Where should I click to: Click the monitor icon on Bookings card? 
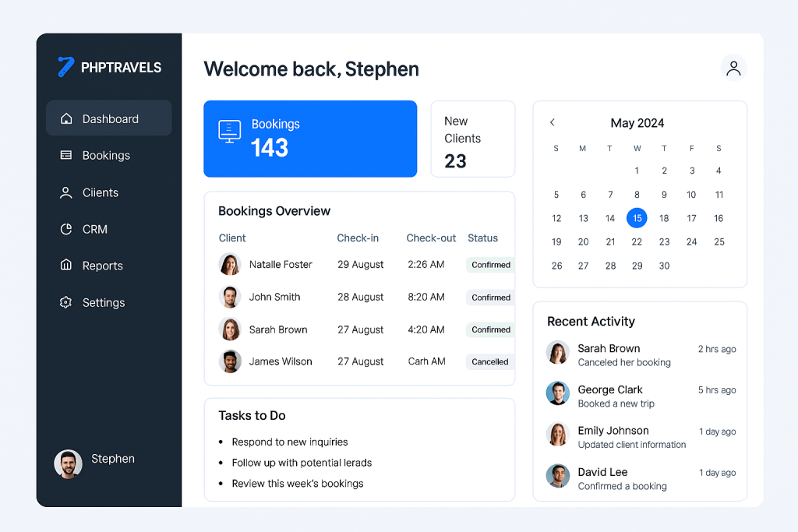point(230,132)
